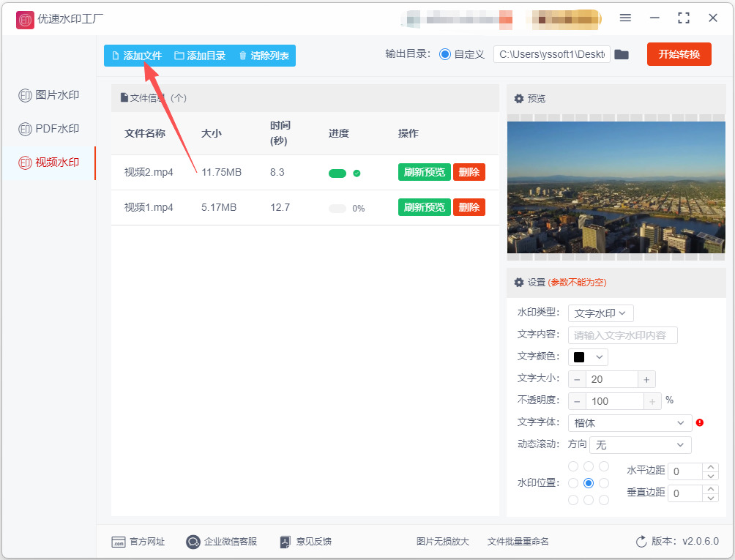Click 刷新预览 for 视频1.mp4
The image size is (735, 560).
tap(424, 207)
